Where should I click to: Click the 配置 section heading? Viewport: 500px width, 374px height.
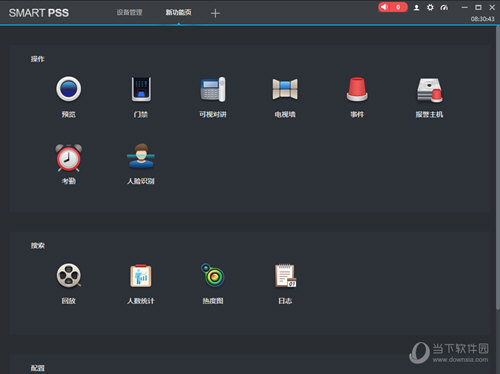pos(37,368)
